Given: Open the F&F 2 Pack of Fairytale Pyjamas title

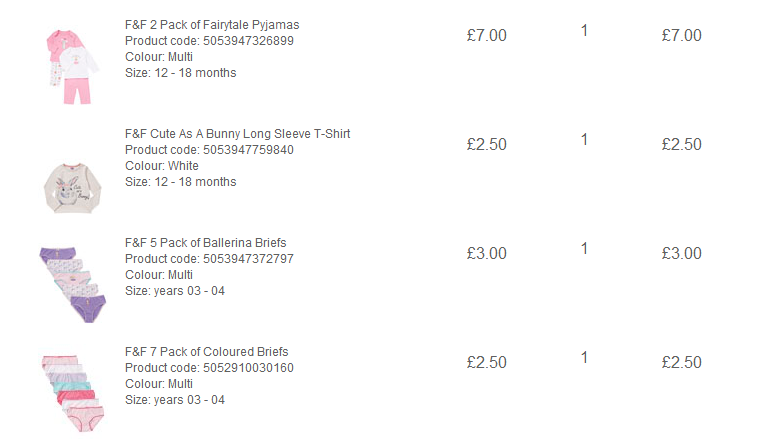Looking at the screenshot, I should 212,24.
